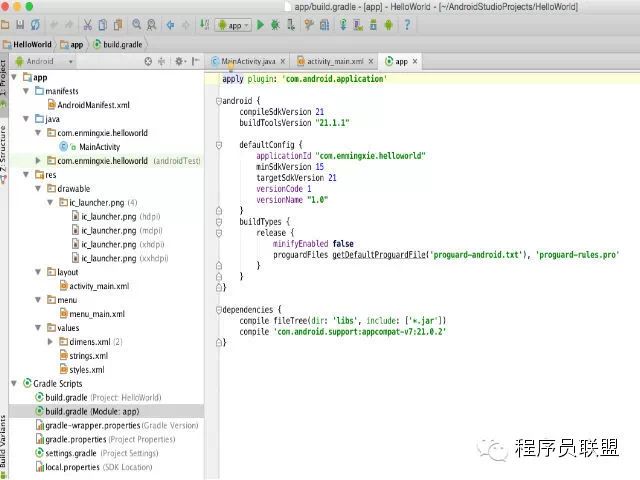Click the Help question mark icon

point(407,25)
